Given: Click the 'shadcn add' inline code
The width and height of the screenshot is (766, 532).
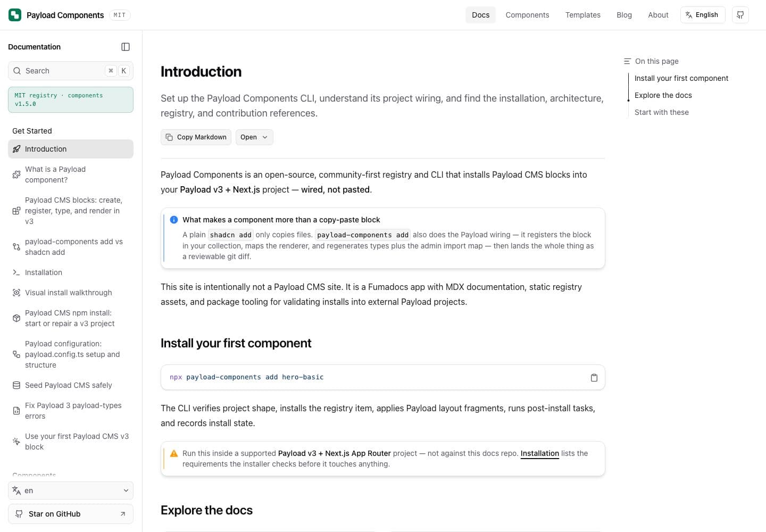Looking at the screenshot, I should (230, 235).
